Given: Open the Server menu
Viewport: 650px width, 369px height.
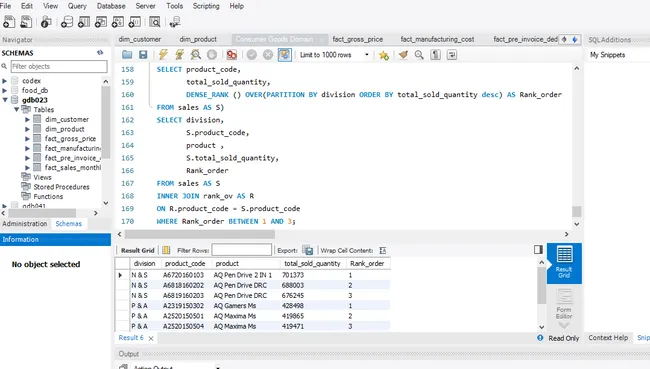Looking at the screenshot, I should click(x=146, y=6).
